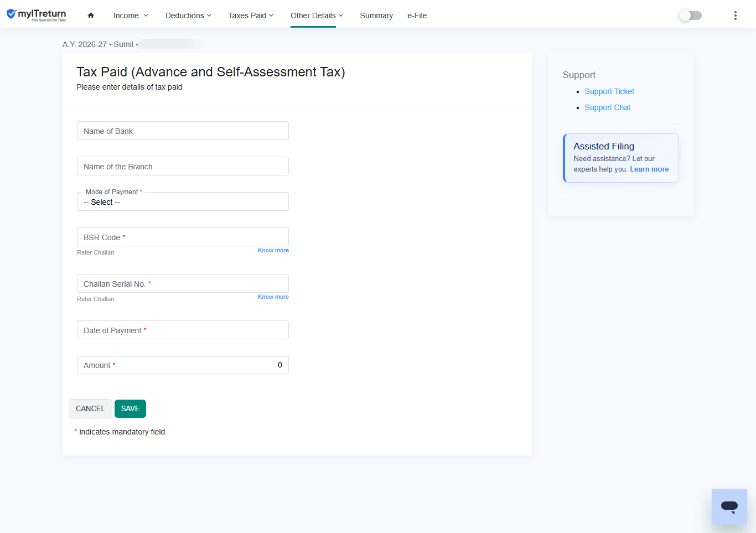Expand the Taxes Paid menu
This screenshot has width=756, height=533.
pos(251,15)
